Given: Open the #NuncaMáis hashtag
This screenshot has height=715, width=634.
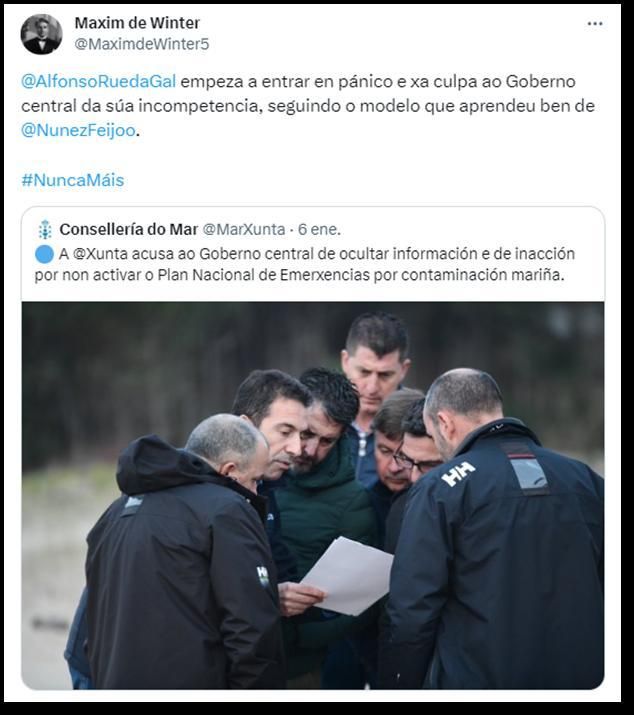Looking at the screenshot, I should coord(73,180).
